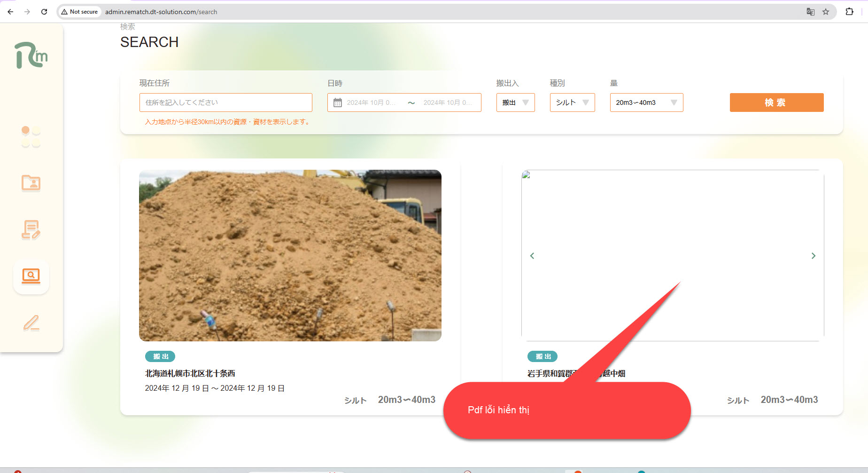
Task: Click the end date field
Action: click(x=447, y=102)
